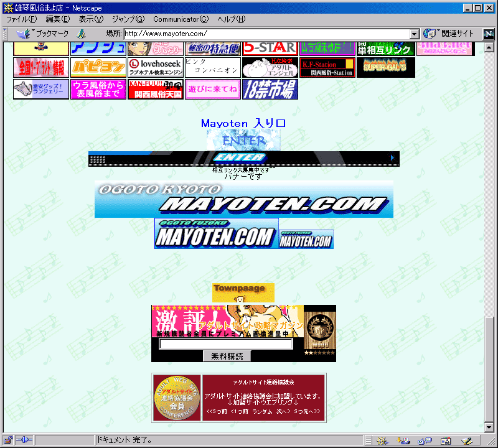Minimize the Netscape window

(x=467, y=8)
